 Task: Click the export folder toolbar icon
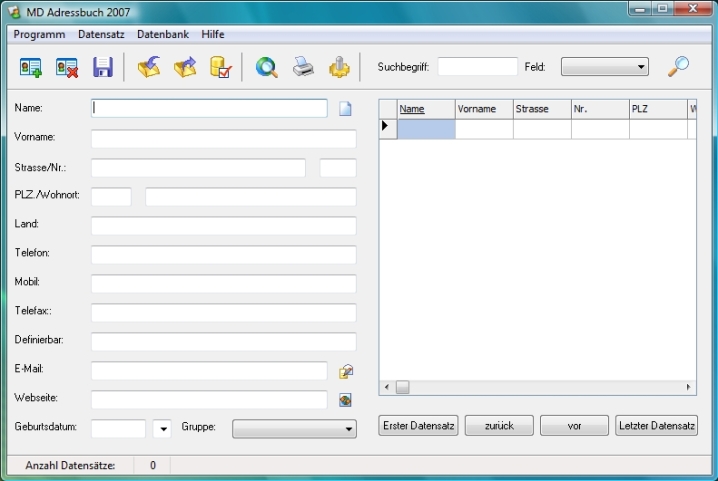coord(185,68)
